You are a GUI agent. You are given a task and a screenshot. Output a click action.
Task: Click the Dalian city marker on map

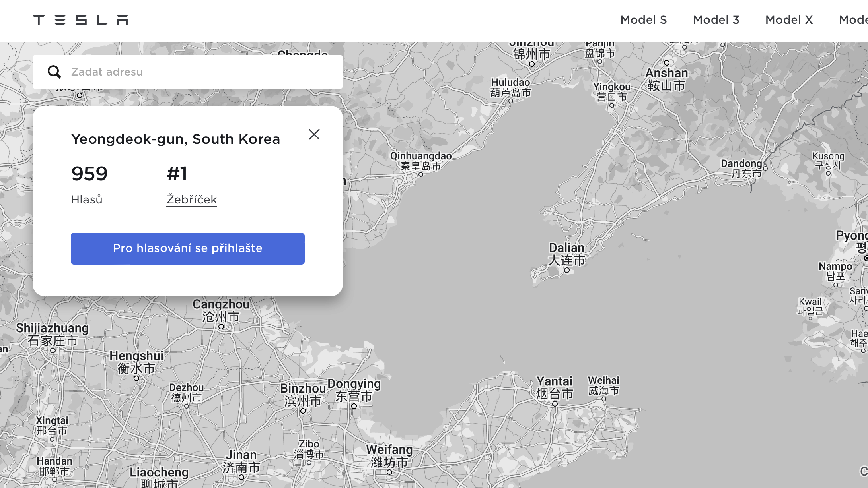point(567,270)
